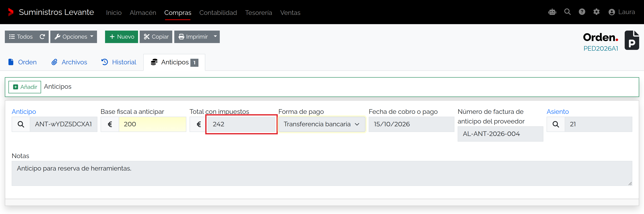Viewport: 644px width, 214px height.
Task: Open the Compras menu
Action: (x=178, y=12)
